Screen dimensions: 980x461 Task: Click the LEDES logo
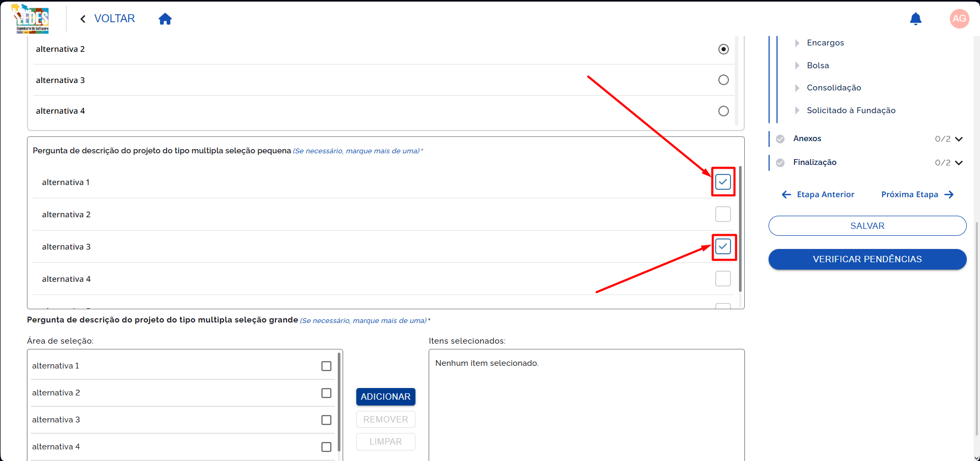point(31,19)
